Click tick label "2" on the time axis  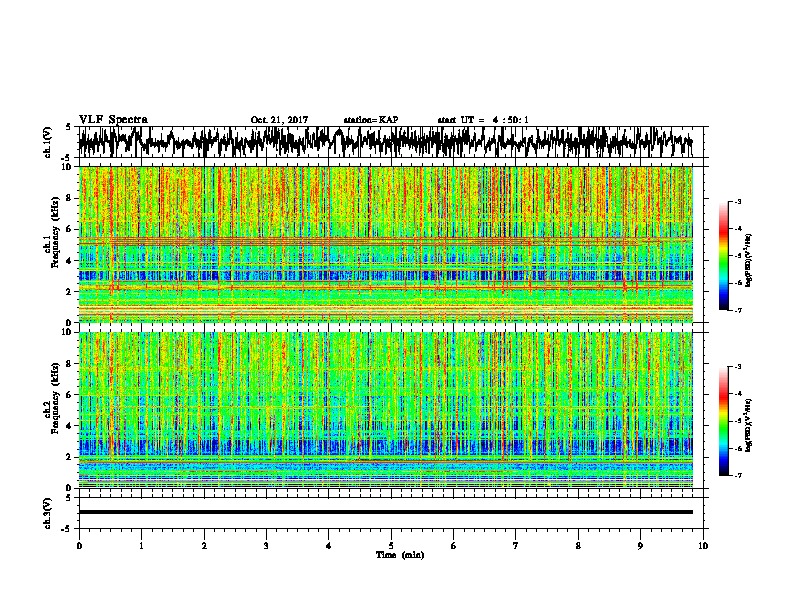click(x=204, y=546)
